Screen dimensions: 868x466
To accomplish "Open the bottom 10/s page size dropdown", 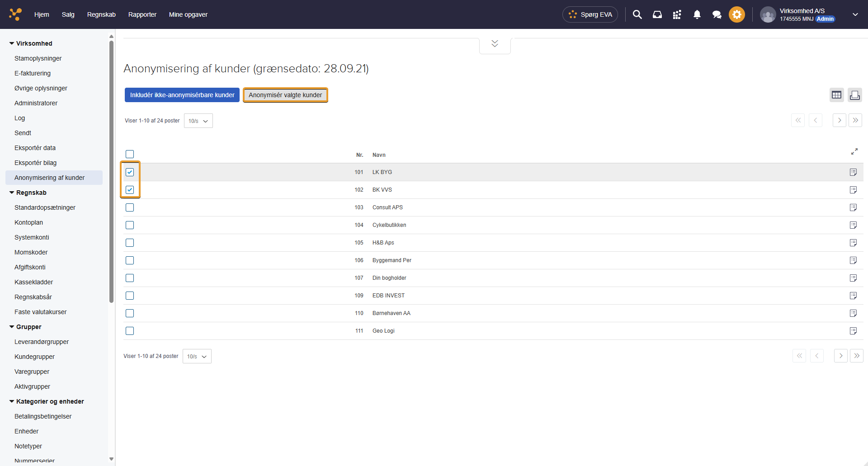I will 197,356.
